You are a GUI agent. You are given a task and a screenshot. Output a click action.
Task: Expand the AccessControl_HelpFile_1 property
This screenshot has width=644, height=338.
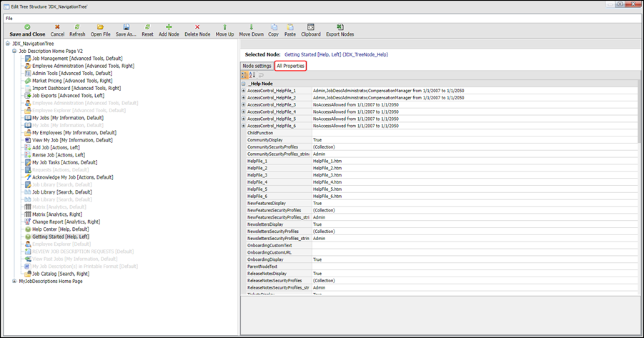pyautogui.click(x=244, y=91)
